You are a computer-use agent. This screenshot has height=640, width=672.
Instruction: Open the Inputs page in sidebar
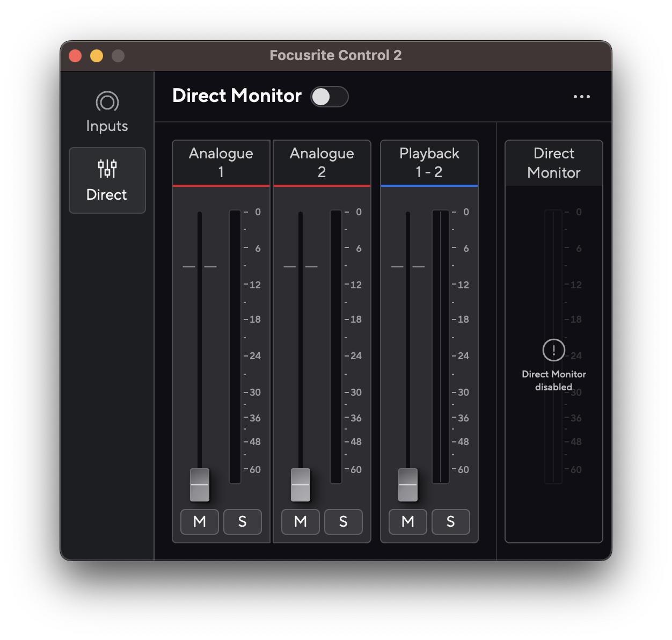[107, 112]
